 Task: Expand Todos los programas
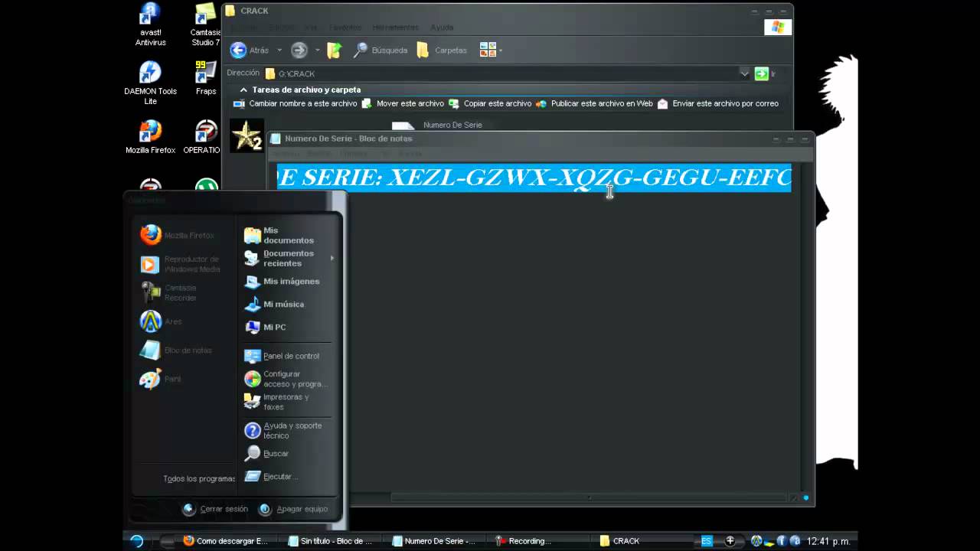pos(199,478)
